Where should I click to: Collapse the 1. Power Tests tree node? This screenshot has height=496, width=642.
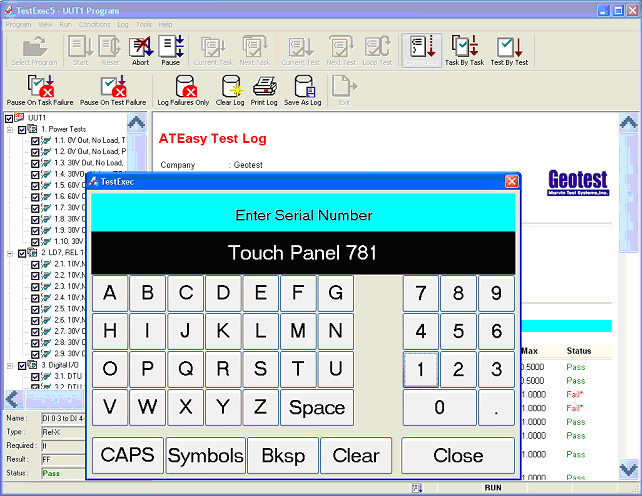pyautogui.click(x=9, y=129)
